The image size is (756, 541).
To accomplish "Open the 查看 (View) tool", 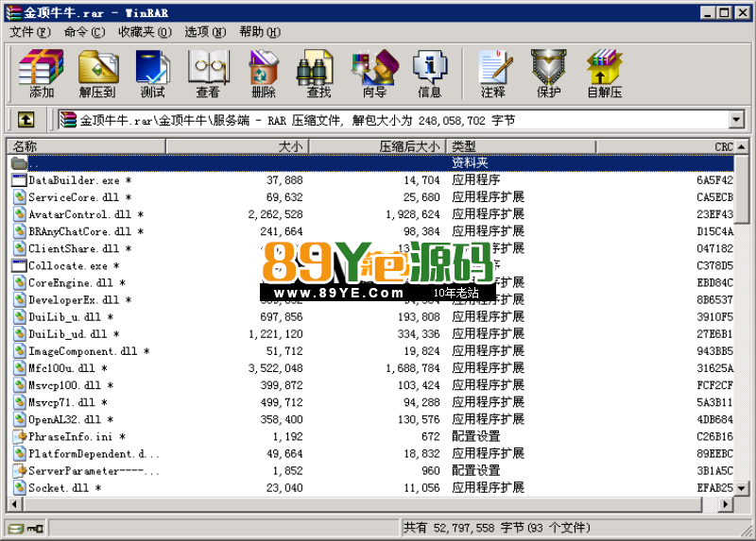I will pyautogui.click(x=208, y=74).
